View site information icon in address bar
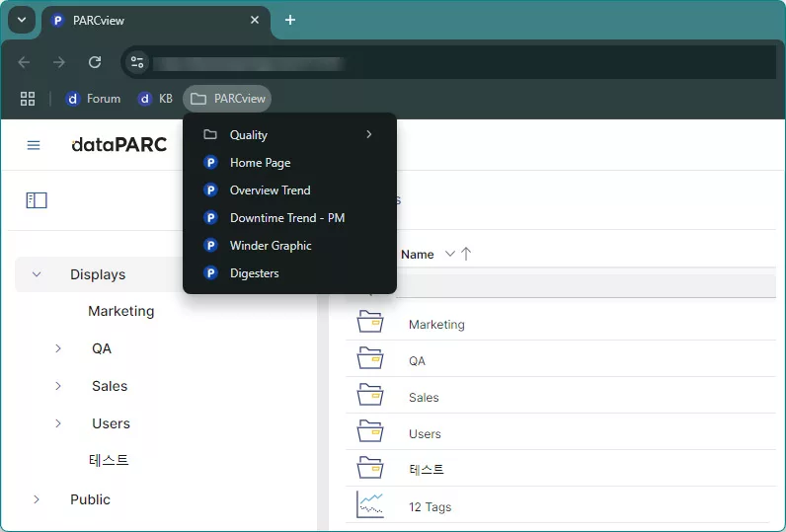The width and height of the screenshot is (786, 532). pos(137,62)
